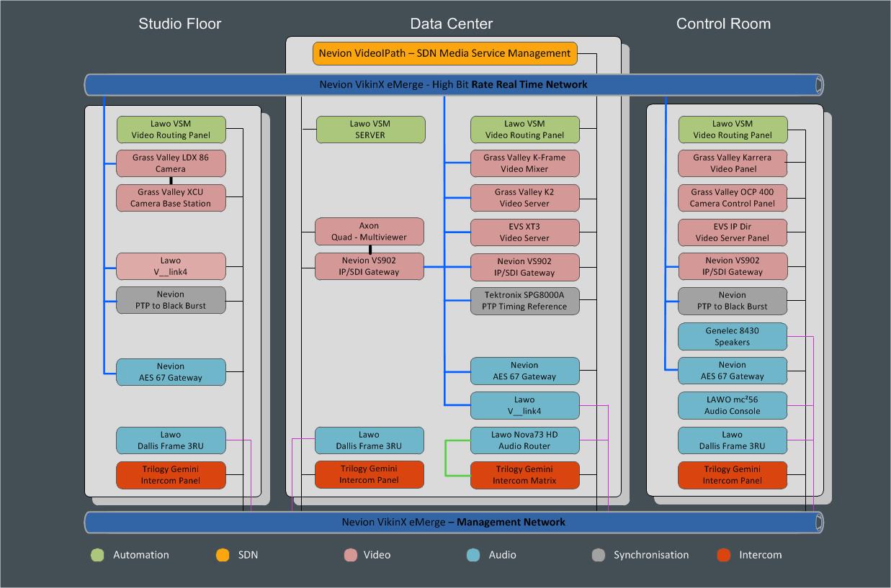Click the gray Synchronisation legend circle
Screen dimensions: 891x588
598,555
